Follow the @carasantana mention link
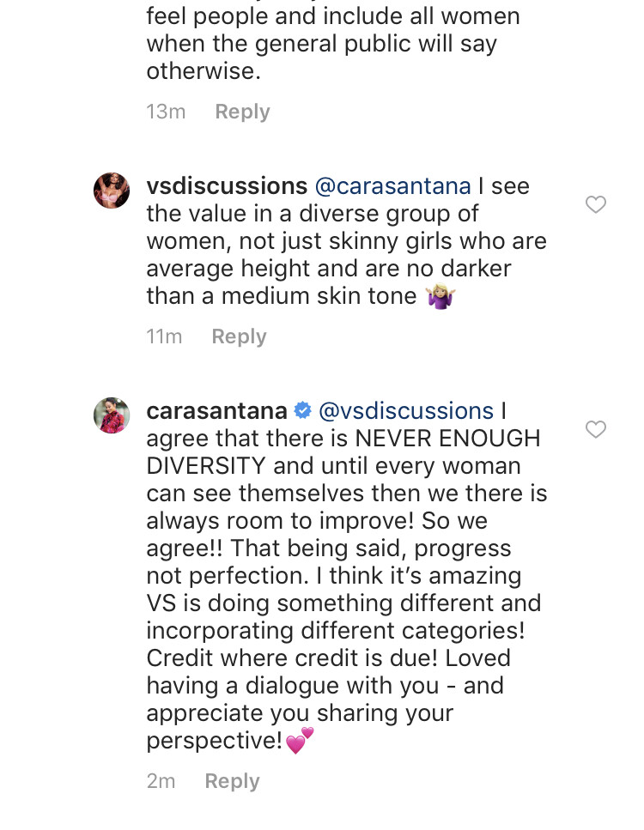 393,186
